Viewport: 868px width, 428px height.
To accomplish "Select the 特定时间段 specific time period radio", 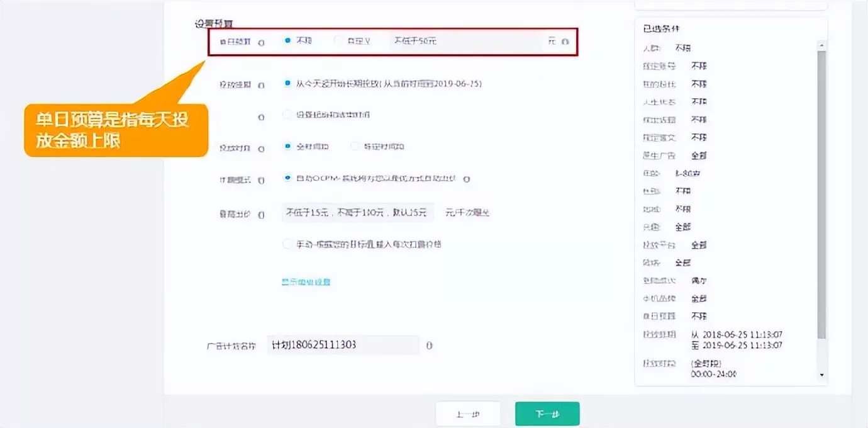I will 355,147.
